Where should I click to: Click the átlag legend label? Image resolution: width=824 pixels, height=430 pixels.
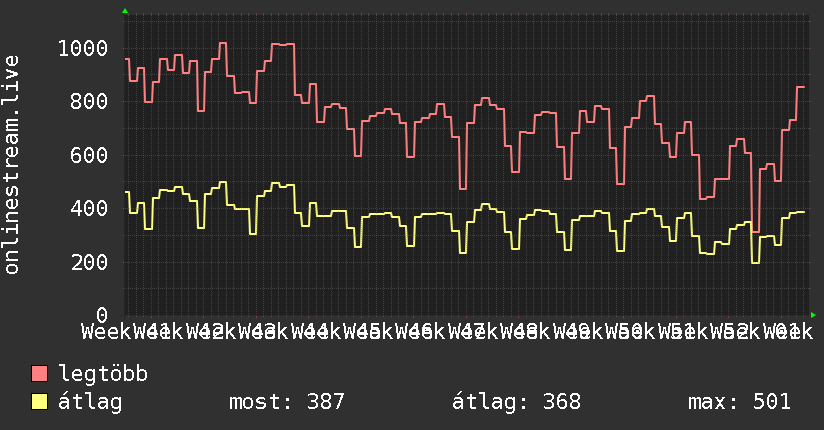tap(90, 402)
